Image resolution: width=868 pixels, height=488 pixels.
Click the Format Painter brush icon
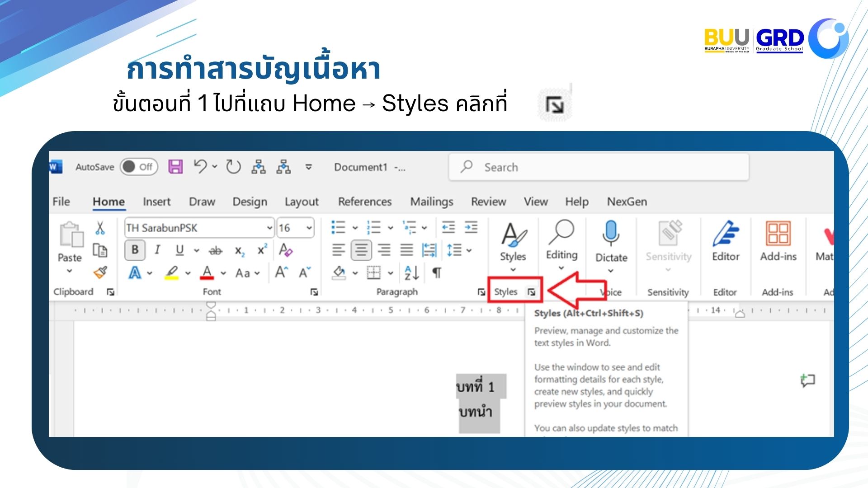pyautogui.click(x=100, y=272)
